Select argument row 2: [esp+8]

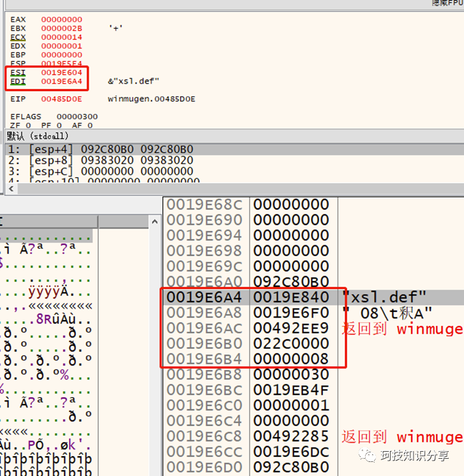click(x=234, y=160)
